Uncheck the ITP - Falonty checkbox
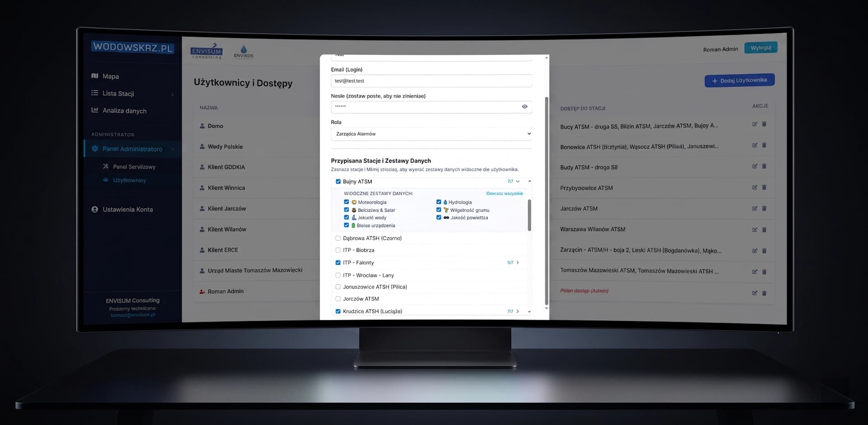The height and width of the screenshot is (425, 868). pos(338,262)
